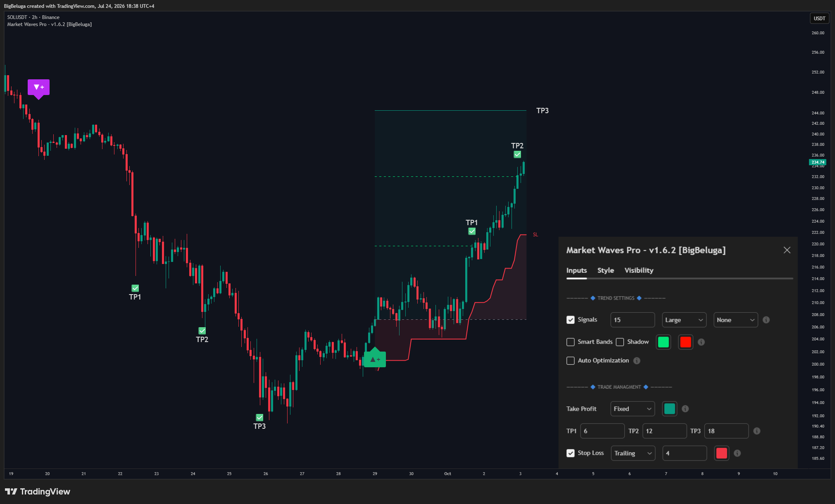This screenshot has height=504, width=835.
Task: Open the Stop Loss Trailing dropdown
Action: coord(633,453)
